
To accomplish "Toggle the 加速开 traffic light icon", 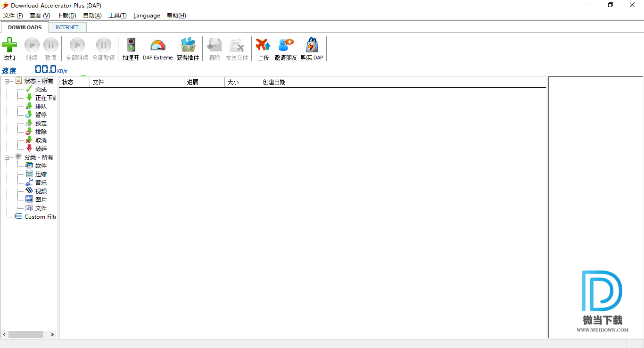I will coord(131,45).
